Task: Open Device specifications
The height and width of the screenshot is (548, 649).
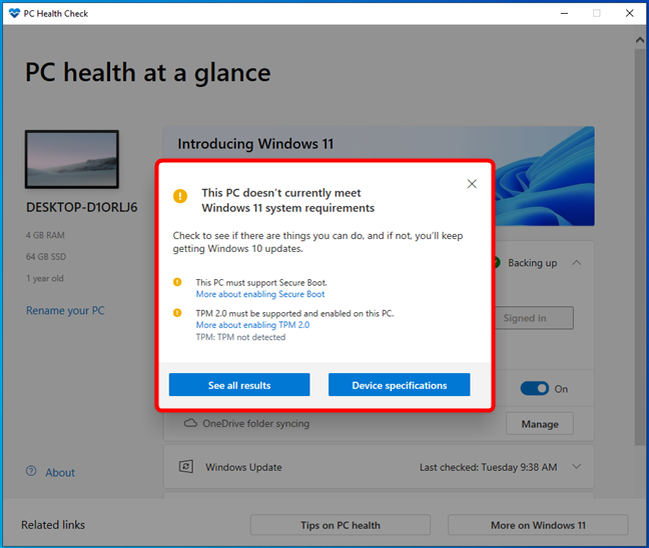Action: 399,385
